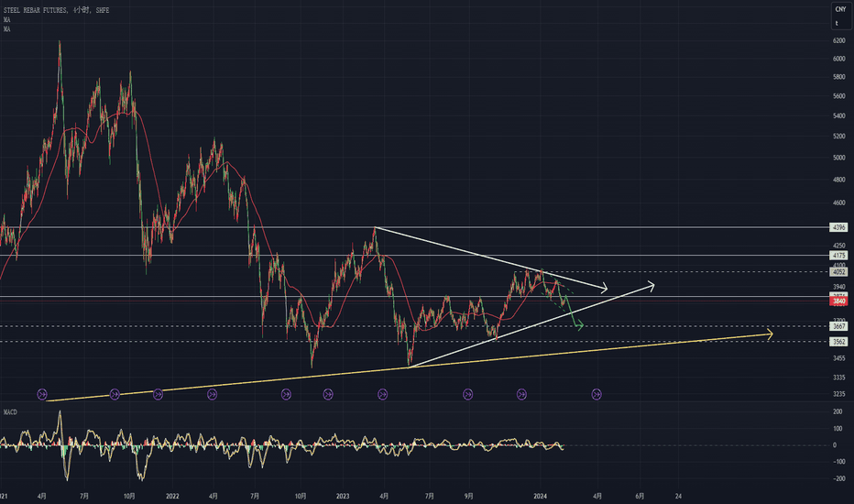Open the contract switch marker just before October 2021
Screen dimensions: 854x504
coord(115,394)
